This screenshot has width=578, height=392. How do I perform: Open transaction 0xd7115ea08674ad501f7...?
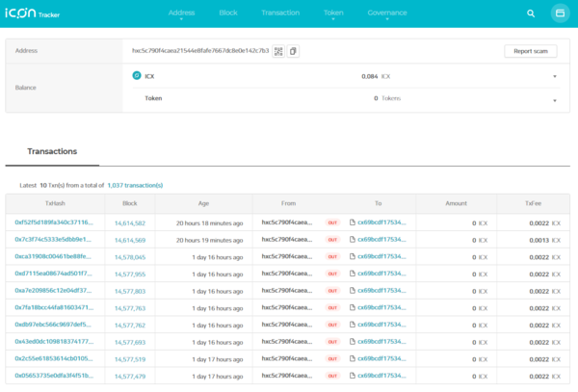53,274
